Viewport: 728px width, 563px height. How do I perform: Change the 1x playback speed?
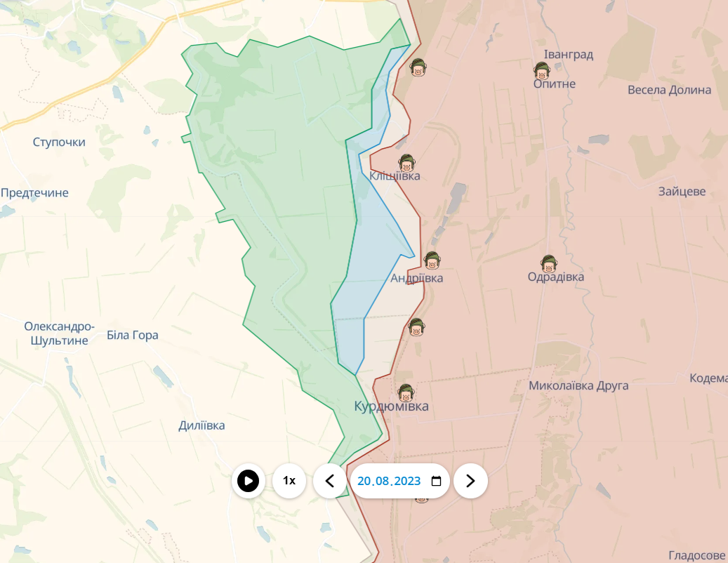point(289,481)
